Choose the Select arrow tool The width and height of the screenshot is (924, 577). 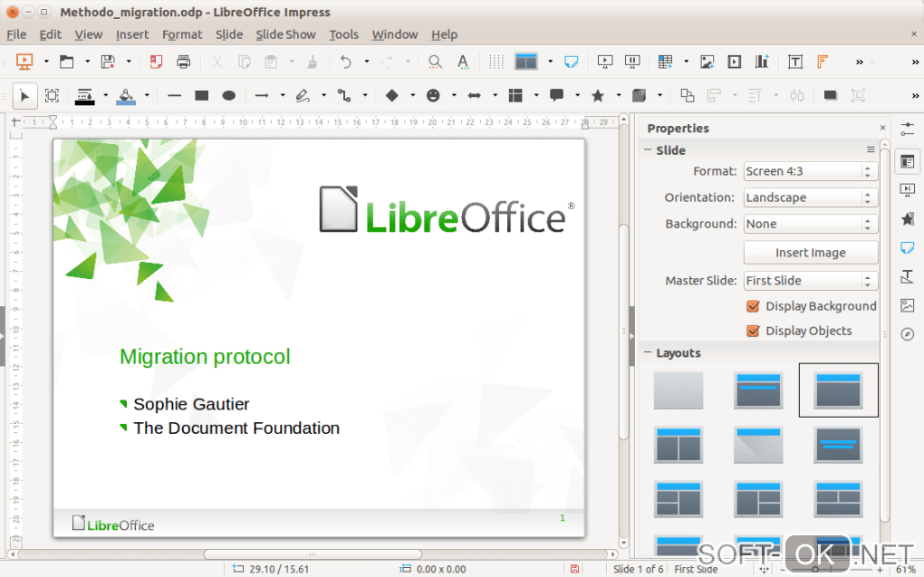click(24, 95)
